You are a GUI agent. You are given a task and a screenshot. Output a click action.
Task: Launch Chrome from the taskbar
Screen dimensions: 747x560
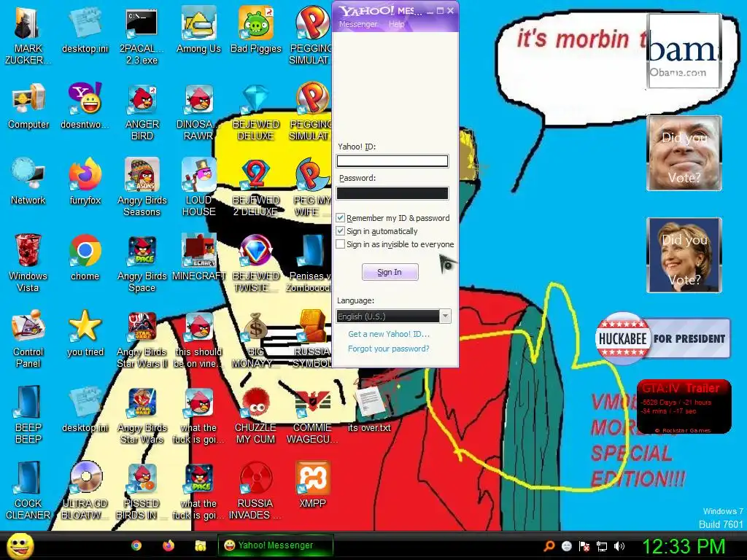136,545
